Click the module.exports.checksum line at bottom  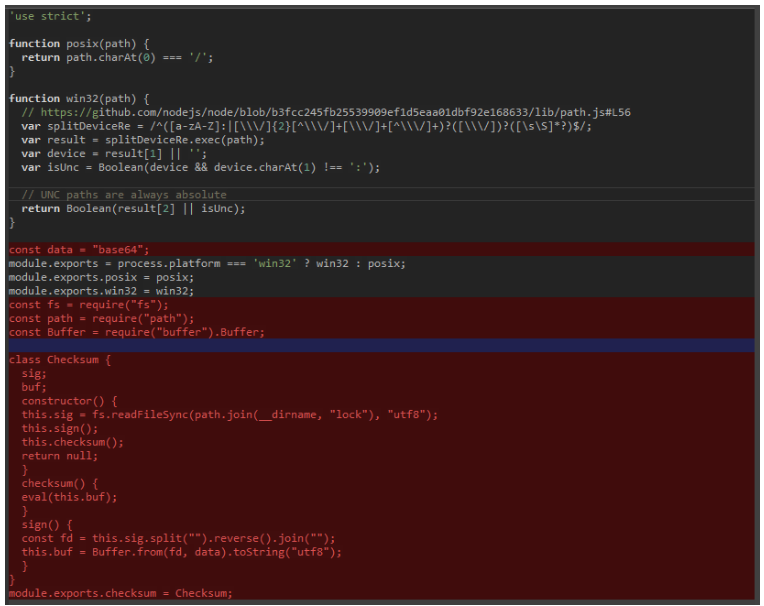120,593
